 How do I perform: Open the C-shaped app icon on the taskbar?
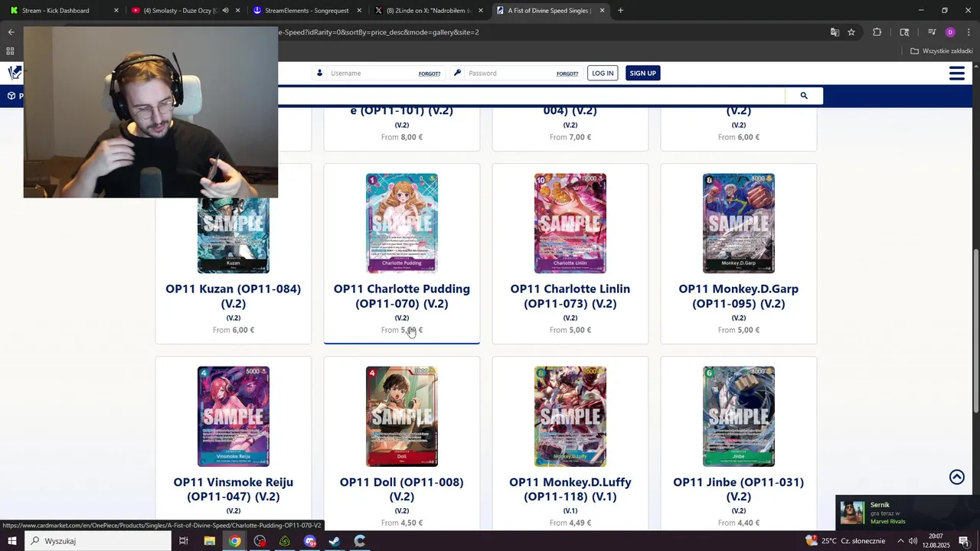coord(360,541)
